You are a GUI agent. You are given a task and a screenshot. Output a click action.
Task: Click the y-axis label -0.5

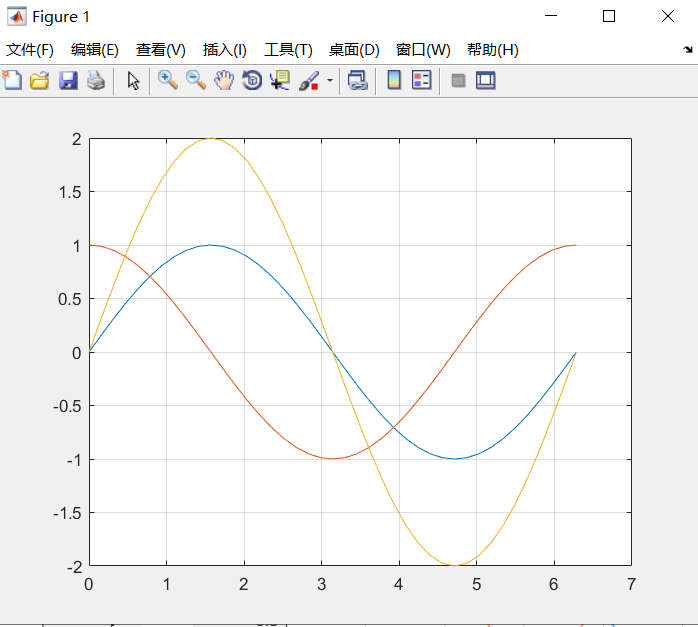click(67, 406)
